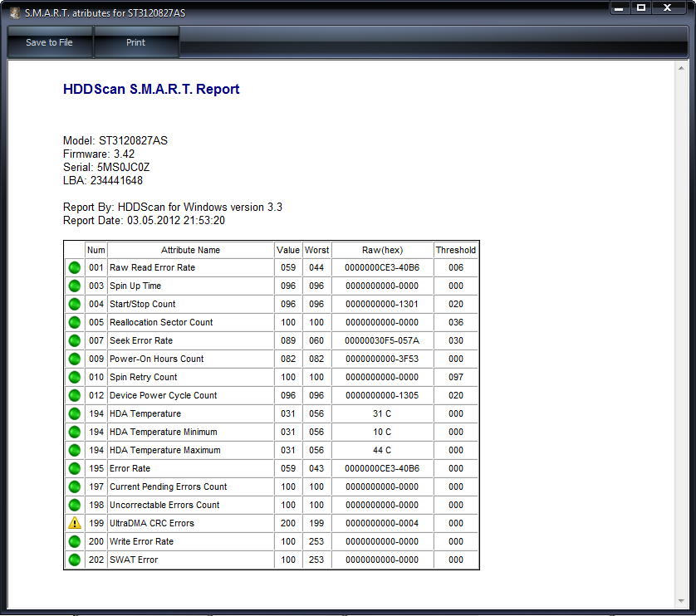696x616 pixels.
Task: Click the Print button
Action: coord(136,42)
